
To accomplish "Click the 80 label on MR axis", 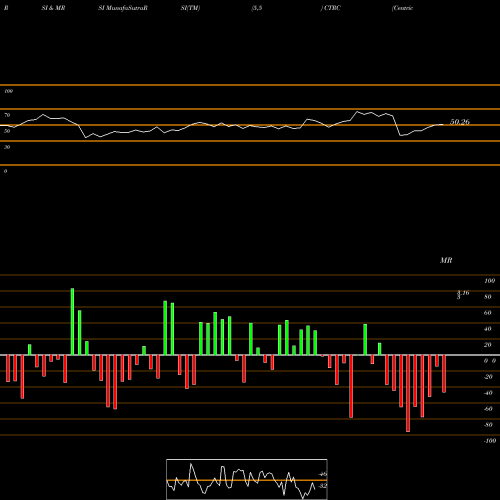I will [488, 297].
